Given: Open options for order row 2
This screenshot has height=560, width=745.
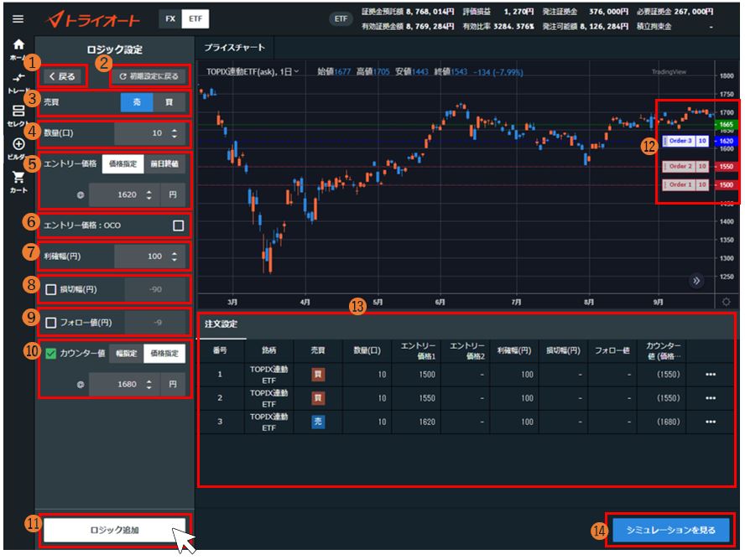Looking at the screenshot, I should click(711, 398).
